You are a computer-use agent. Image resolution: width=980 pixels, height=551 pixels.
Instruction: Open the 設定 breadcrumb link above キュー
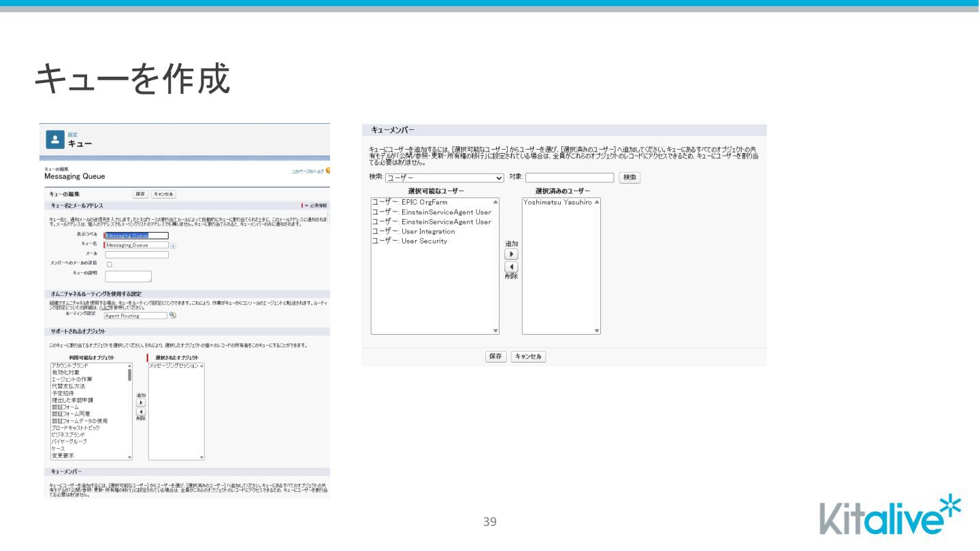72,135
